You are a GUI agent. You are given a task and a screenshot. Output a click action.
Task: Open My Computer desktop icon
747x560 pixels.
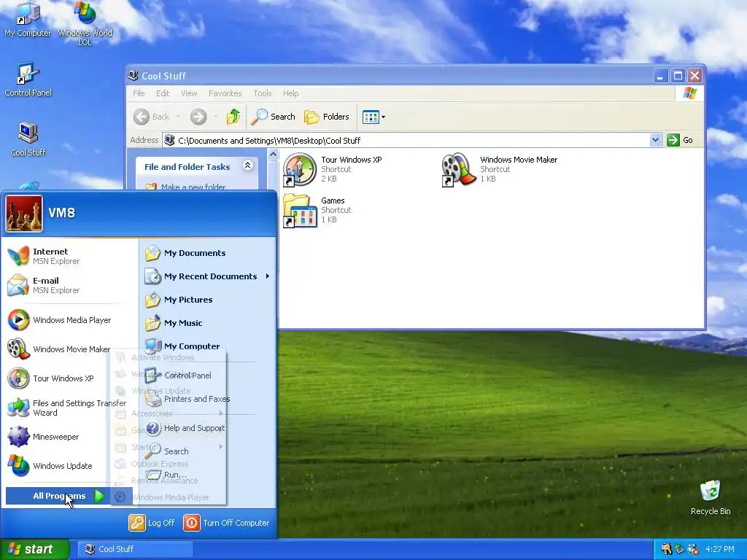click(x=28, y=20)
